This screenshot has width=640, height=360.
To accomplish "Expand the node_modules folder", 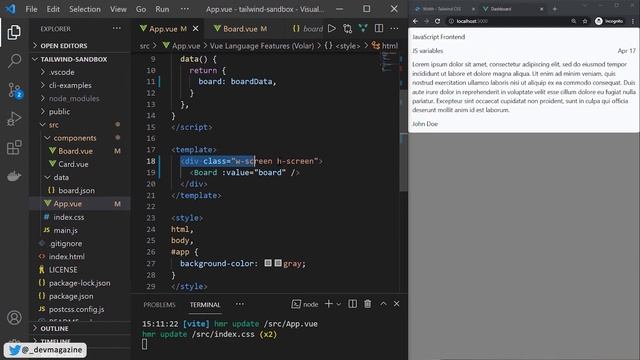I will 74,98.
